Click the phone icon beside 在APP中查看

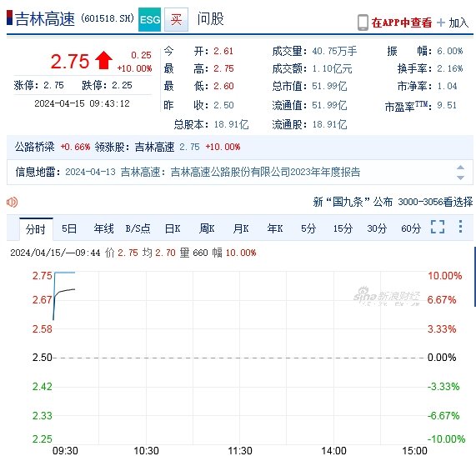[363, 23]
